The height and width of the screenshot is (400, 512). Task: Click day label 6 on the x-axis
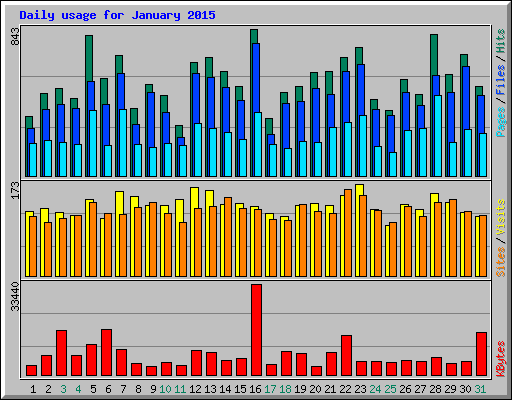click(108, 389)
